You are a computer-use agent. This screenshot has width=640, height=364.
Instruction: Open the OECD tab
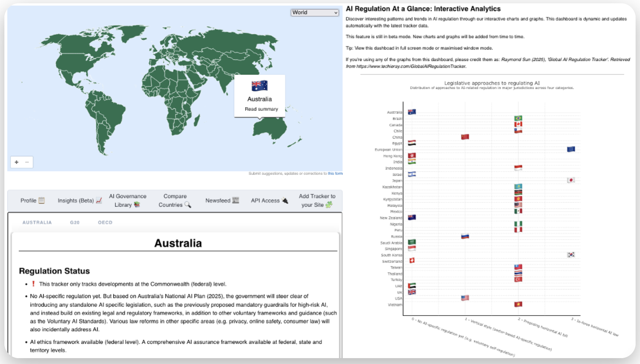(105, 222)
